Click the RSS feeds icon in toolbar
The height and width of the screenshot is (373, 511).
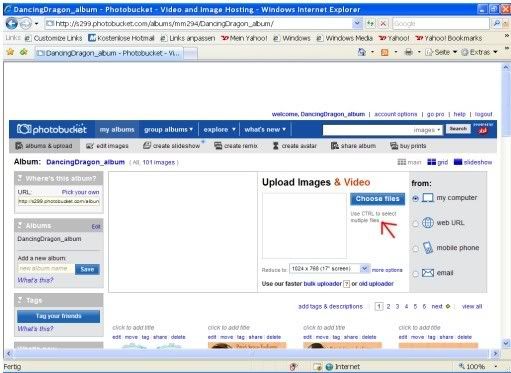click(385, 52)
